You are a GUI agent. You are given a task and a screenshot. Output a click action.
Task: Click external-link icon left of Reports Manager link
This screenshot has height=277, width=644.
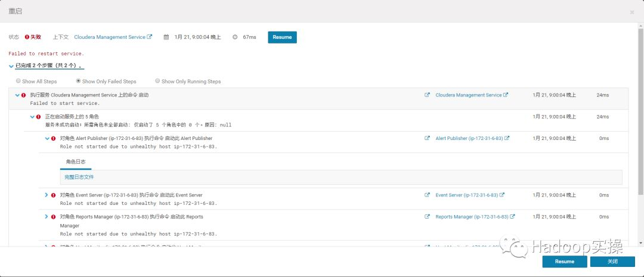pos(427,216)
